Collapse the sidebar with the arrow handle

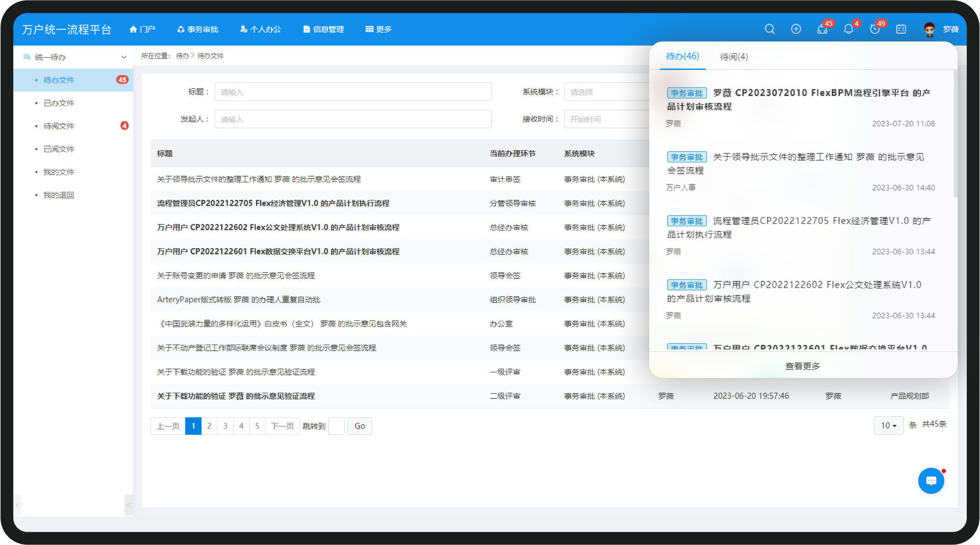coord(129,505)
